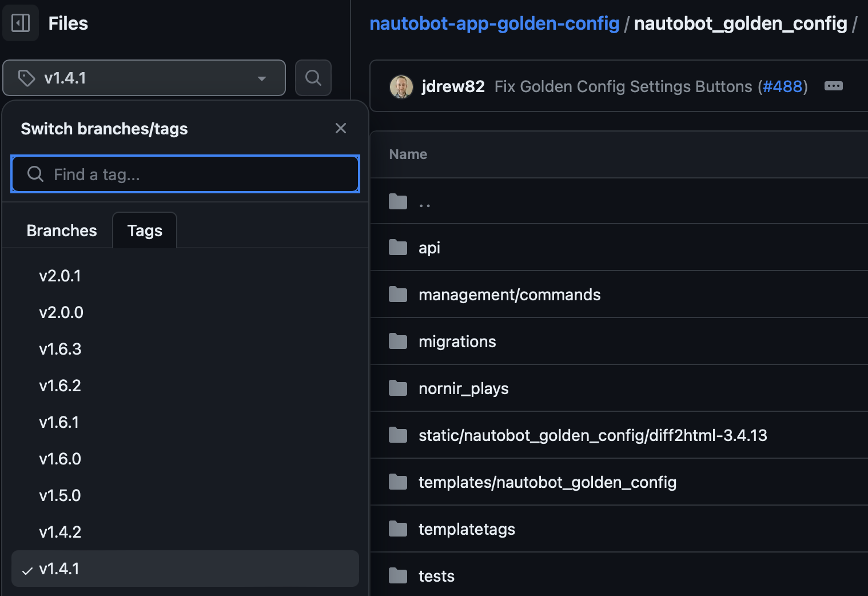Image resolution: width=868 pixels, height=596 pixels.
Task: Select tag v1.5.0 in the list
Action: pos(60,495)
